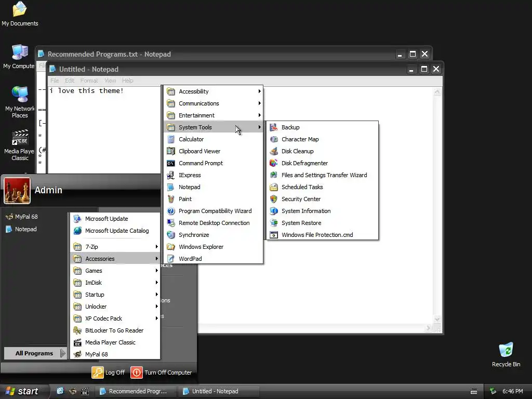Open Clipboard Viewer
The height and width of the screenshot is (399, 532).
(x=214, y=151)
